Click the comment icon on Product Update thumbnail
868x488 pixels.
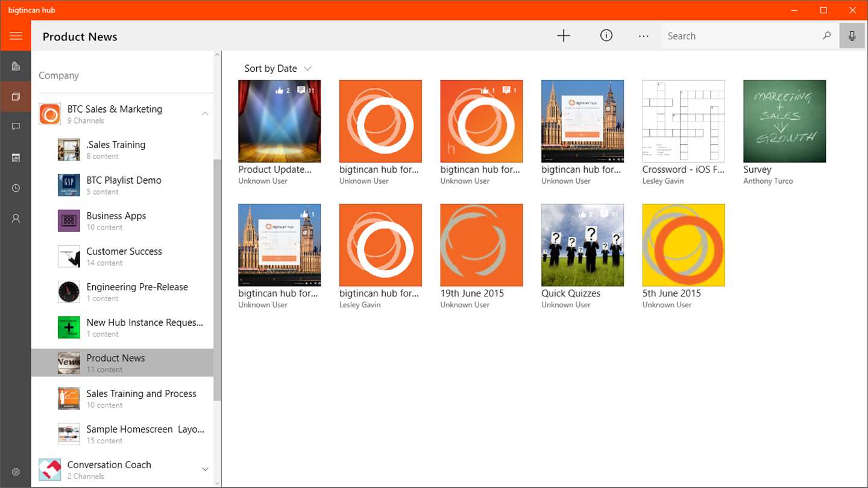coord(301,90)
